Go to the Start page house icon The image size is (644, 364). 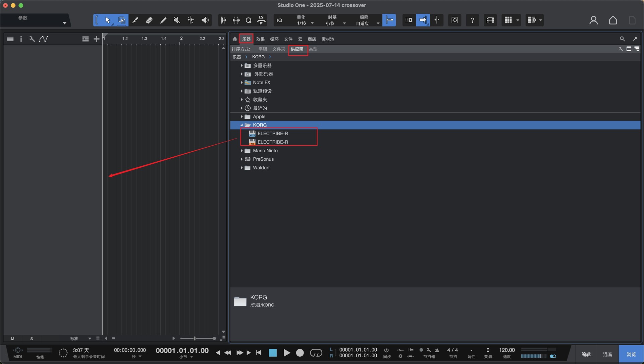pyautogui.click(x=613, y=20)
